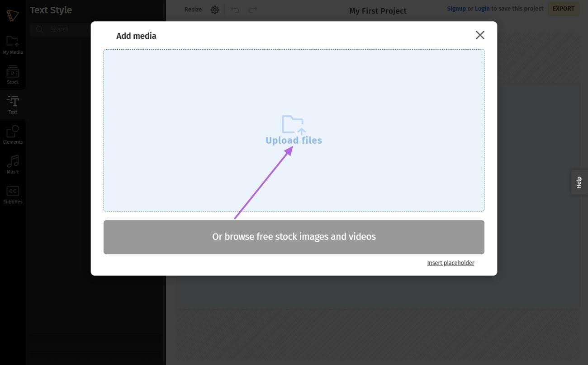This screenshot has height=365, width=588.
Task: Click the upload folder icon
Action: pos(294,124)
